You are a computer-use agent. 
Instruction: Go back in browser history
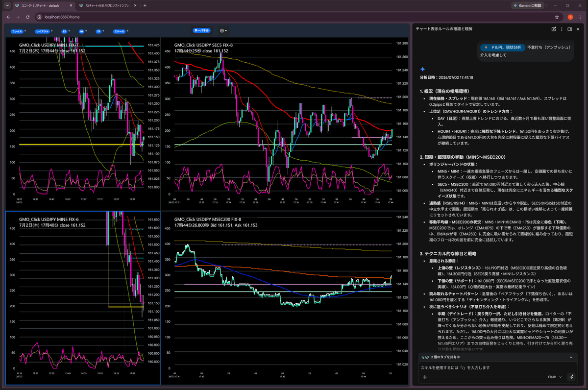8,17
